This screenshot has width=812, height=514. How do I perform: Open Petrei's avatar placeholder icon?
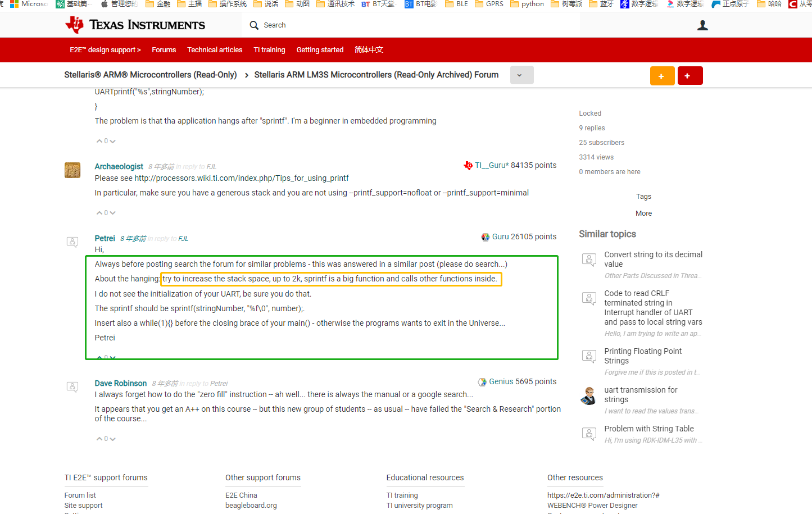click(72, 242)
